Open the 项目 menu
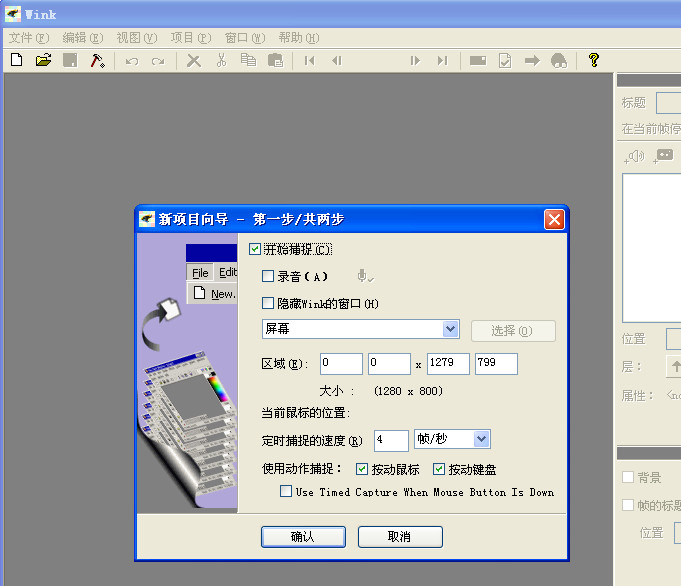 191,38
